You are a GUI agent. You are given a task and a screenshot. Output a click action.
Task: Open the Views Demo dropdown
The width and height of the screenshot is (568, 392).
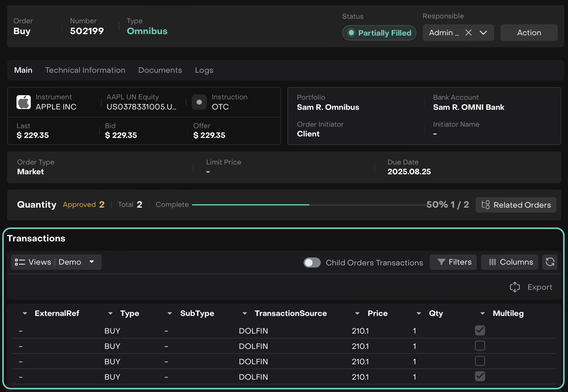[x=56, y=262]
